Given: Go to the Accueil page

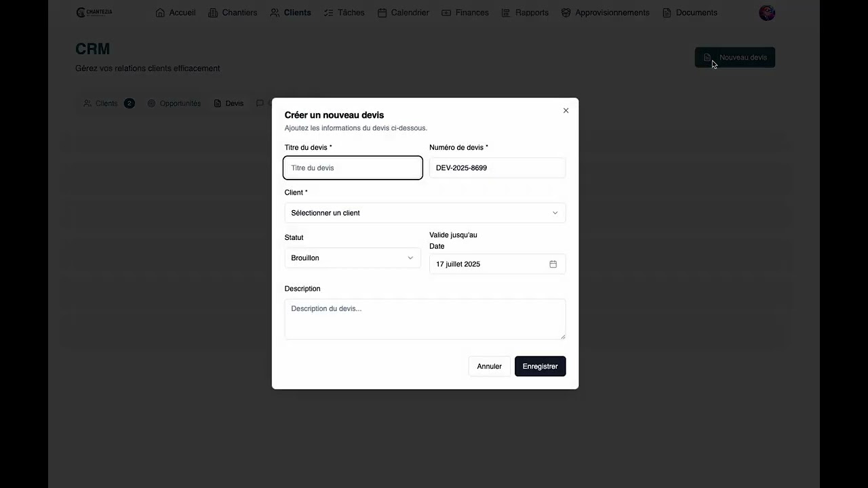Looking at the screenshot, I should tap(176, 13).
